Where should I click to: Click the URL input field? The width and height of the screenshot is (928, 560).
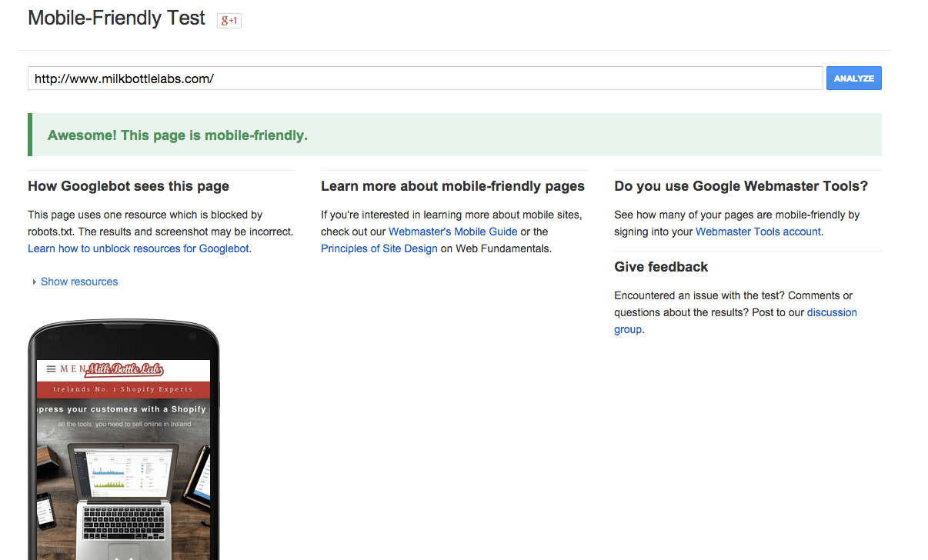[x=426, y=78]
